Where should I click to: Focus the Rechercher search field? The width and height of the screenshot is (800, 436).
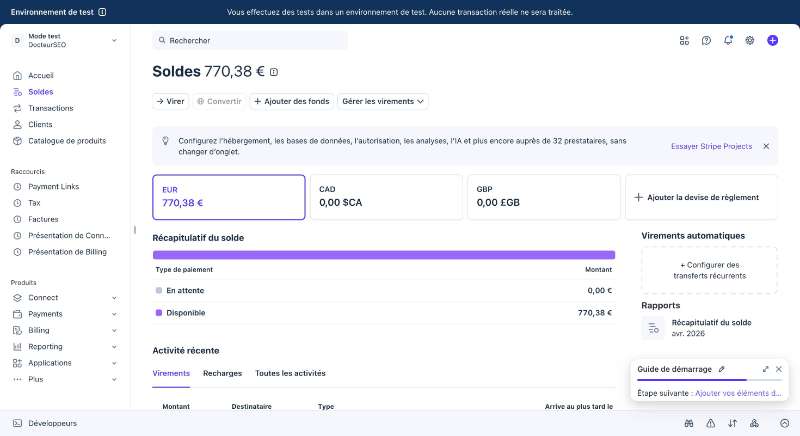250,40
